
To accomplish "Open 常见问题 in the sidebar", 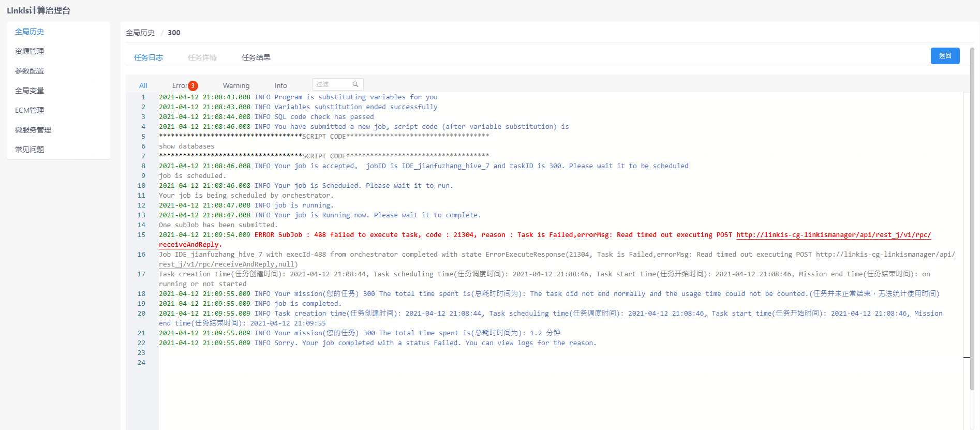I will coord(29,150).
